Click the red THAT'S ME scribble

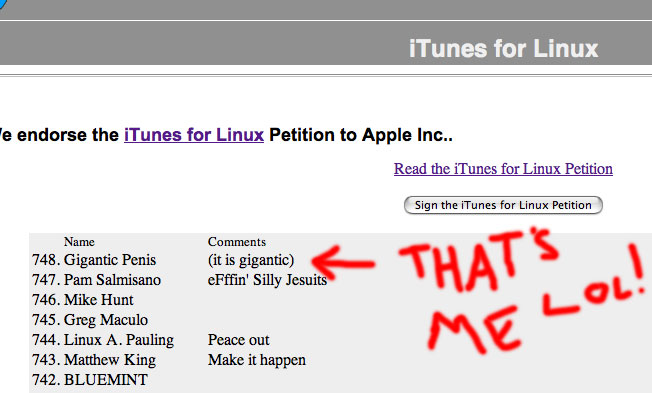pyautogui.click(x=522, y=289)
